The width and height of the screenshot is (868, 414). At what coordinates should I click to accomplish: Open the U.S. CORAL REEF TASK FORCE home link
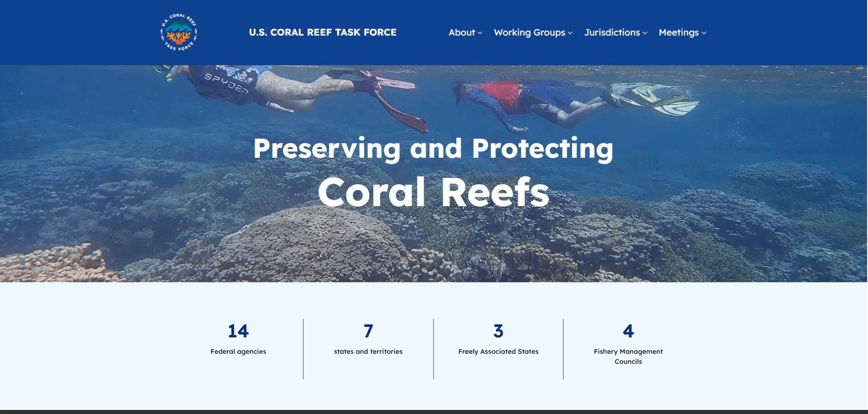(322, 32)
